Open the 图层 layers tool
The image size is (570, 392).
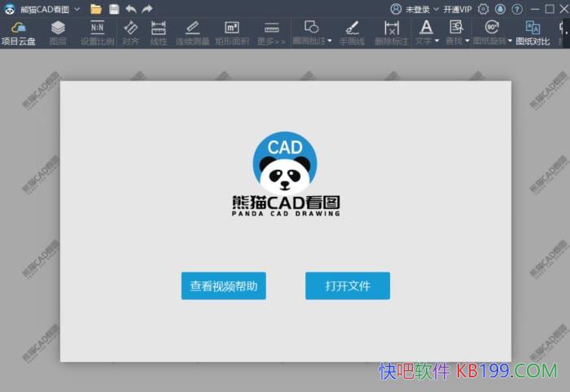pyautogui.click(x=58, y=33)
